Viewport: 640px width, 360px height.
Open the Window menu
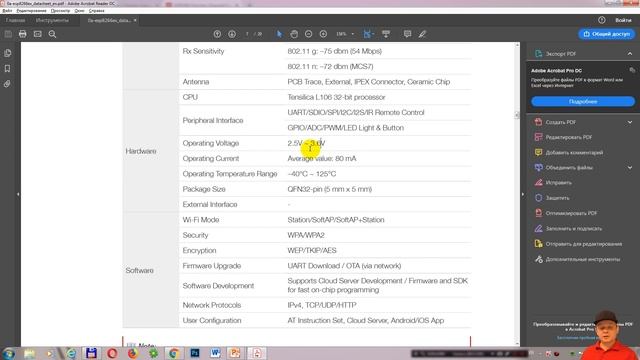point(80,11)
